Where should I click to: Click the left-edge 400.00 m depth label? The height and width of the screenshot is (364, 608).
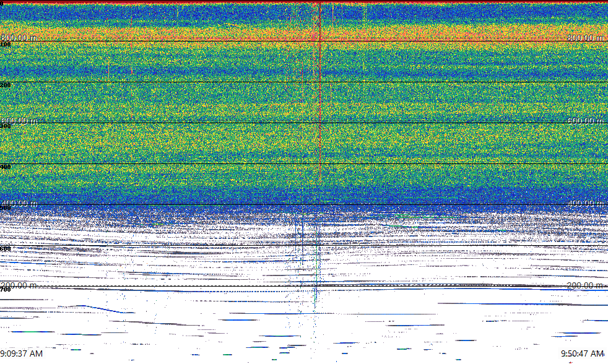pos(19,203)
